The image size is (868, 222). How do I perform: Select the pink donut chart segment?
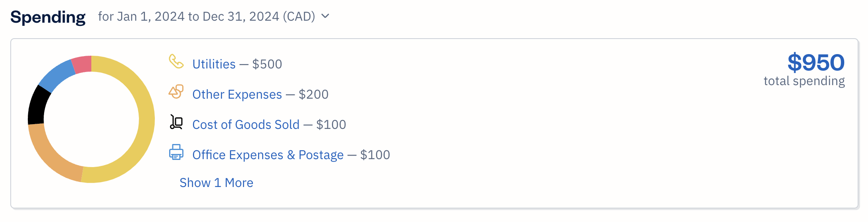(82, 65)
